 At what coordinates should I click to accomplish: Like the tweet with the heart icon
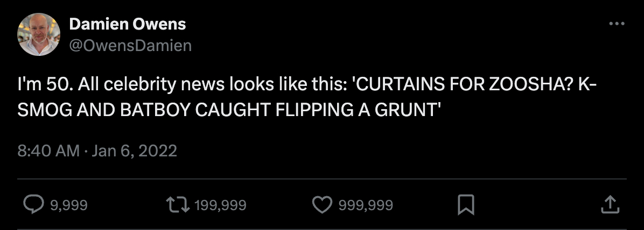tap(322, 205)
